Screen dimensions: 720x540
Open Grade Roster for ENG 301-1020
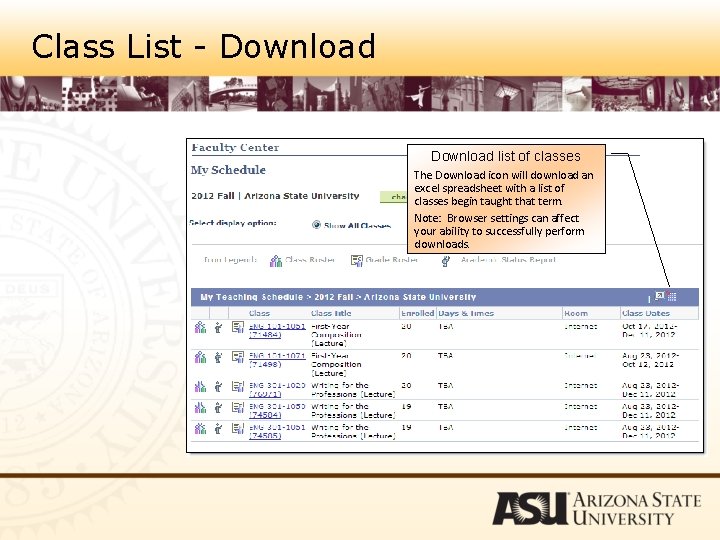[237, 386]
